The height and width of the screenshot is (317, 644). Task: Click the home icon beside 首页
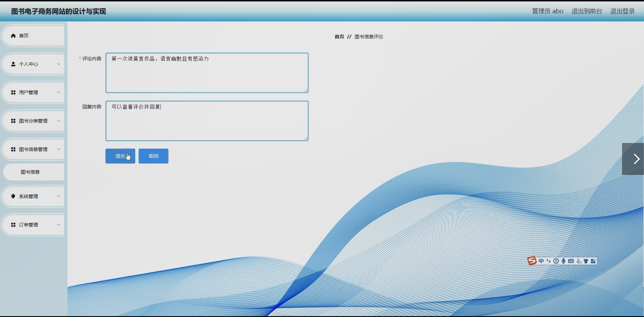[13, 36]
